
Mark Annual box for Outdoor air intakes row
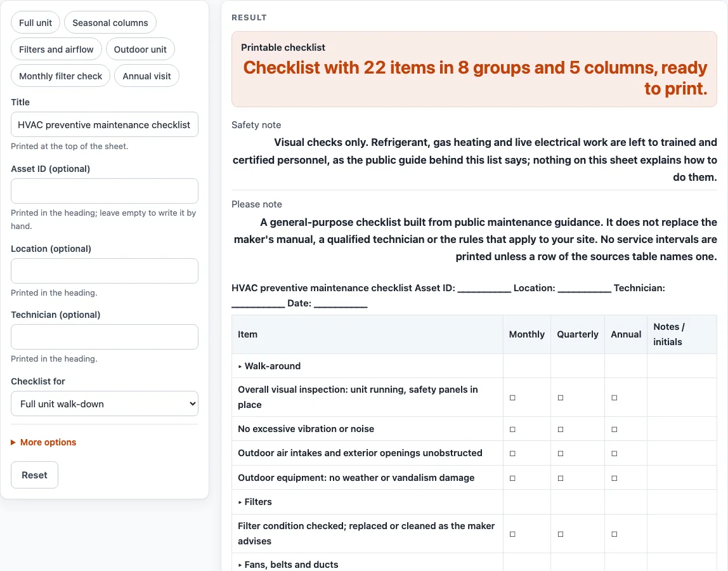pos(614,454)
